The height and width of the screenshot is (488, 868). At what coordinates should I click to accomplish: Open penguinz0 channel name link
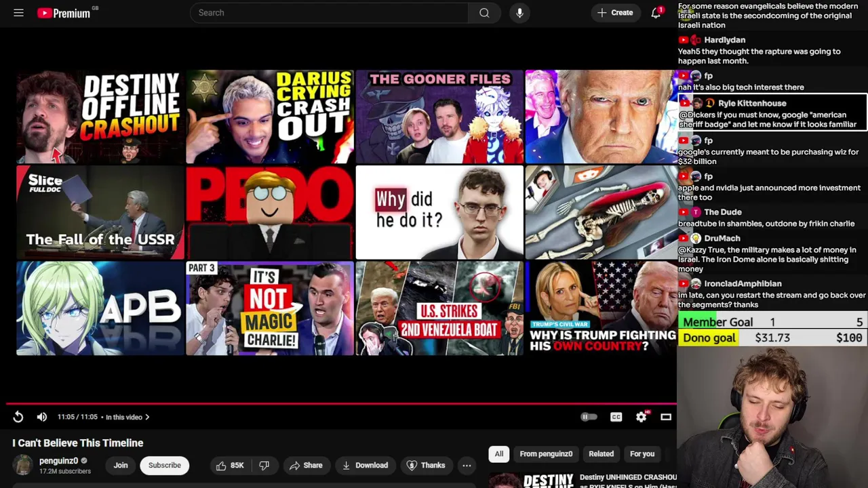coord(58,461)
